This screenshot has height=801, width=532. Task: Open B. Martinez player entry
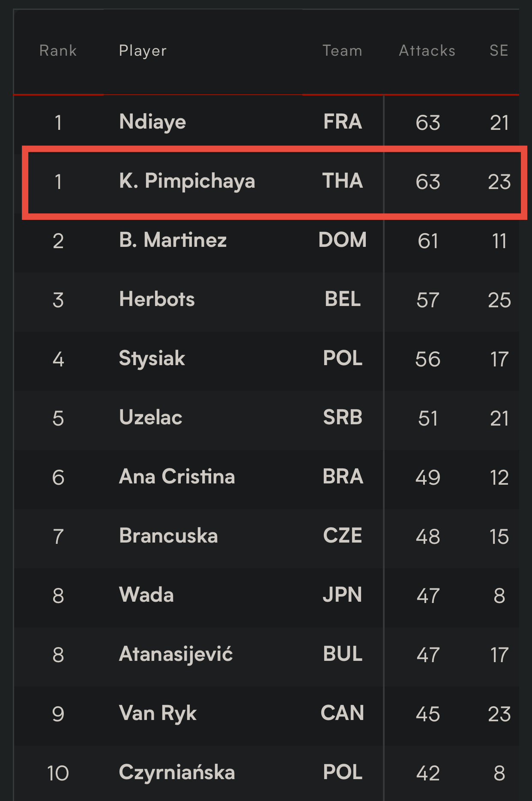tap(173, 240)
